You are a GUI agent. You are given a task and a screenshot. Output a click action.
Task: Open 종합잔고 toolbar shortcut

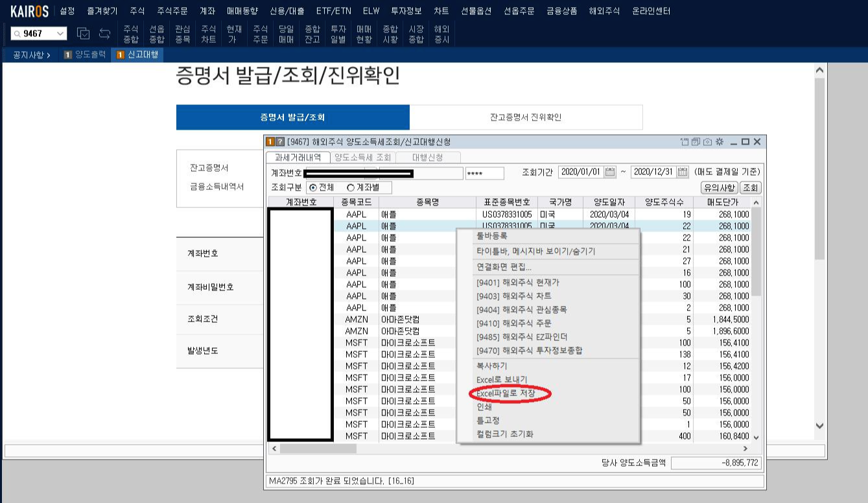click(312, 34)
